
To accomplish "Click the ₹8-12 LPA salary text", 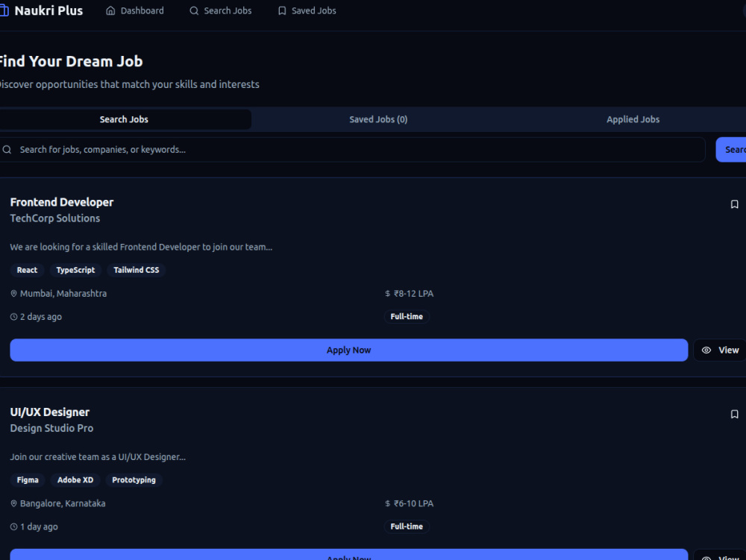I will 413,294.
